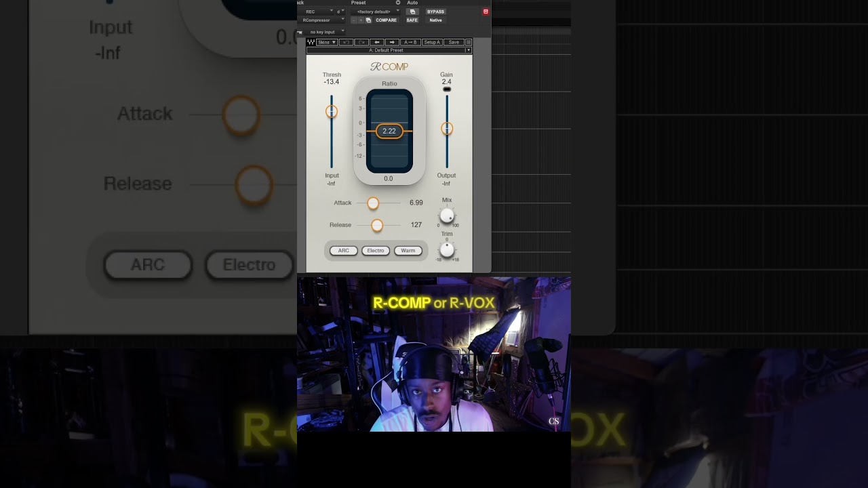
Task: Toggle the Warm character button
Action: click(x=408, y=251)
